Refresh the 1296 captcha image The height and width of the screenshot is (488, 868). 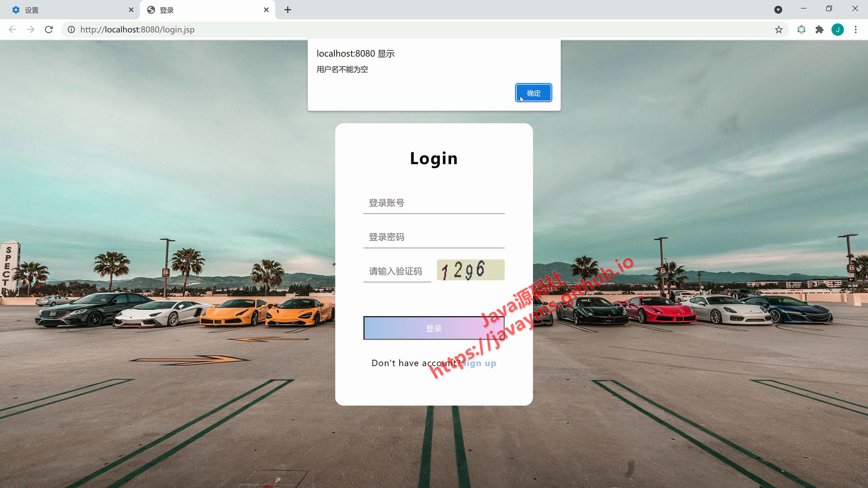click(x=471, y=270)
